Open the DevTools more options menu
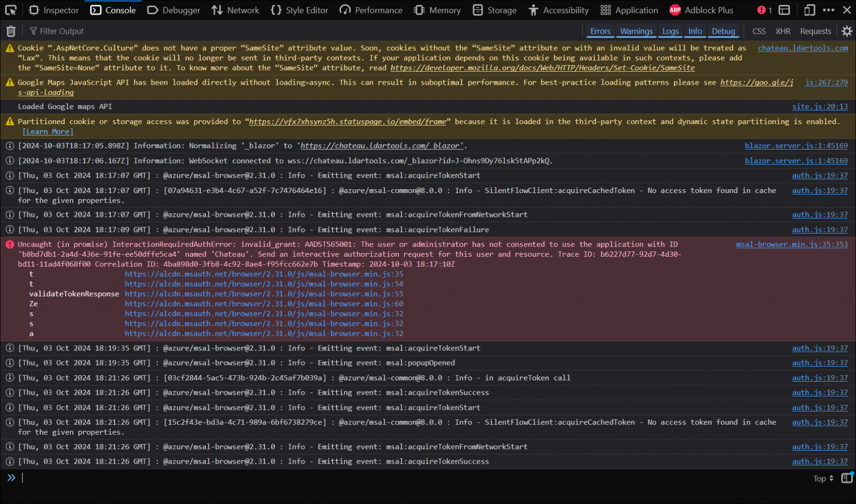This screenshot has height=504, width=856. pos(828,10)
